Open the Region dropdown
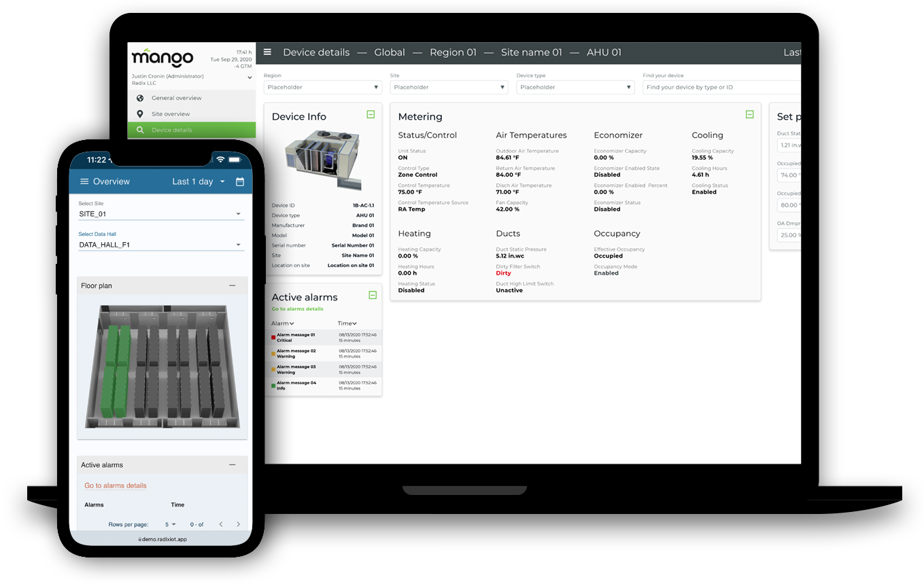The image size is (924, 584). click(x=322, y=87)
